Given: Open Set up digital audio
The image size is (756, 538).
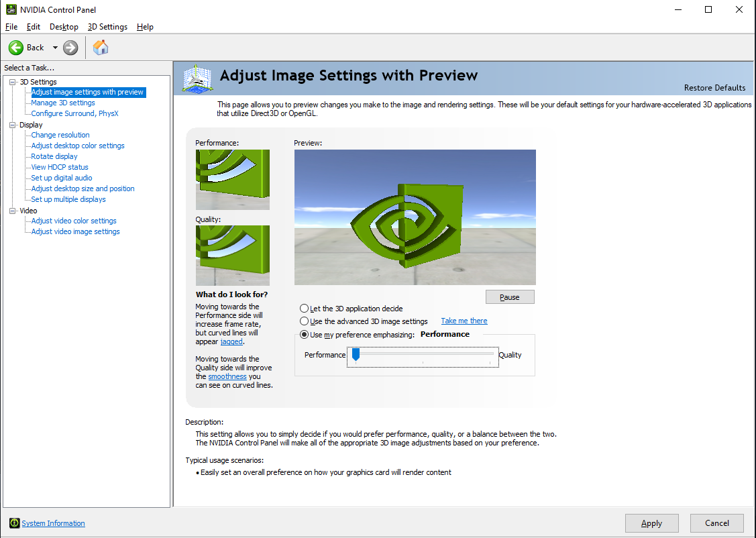Looking at the screenshot, I should pyautogui.click(x=62, y=178).
